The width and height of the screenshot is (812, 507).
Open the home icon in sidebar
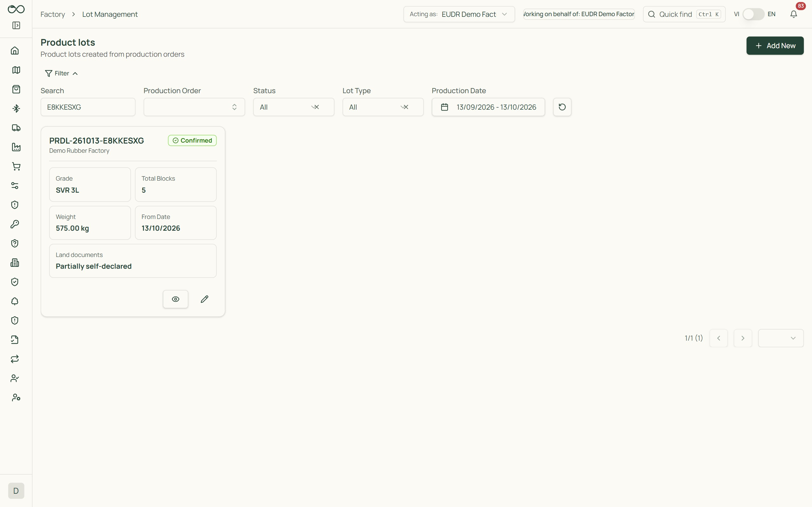pos(15,51)
